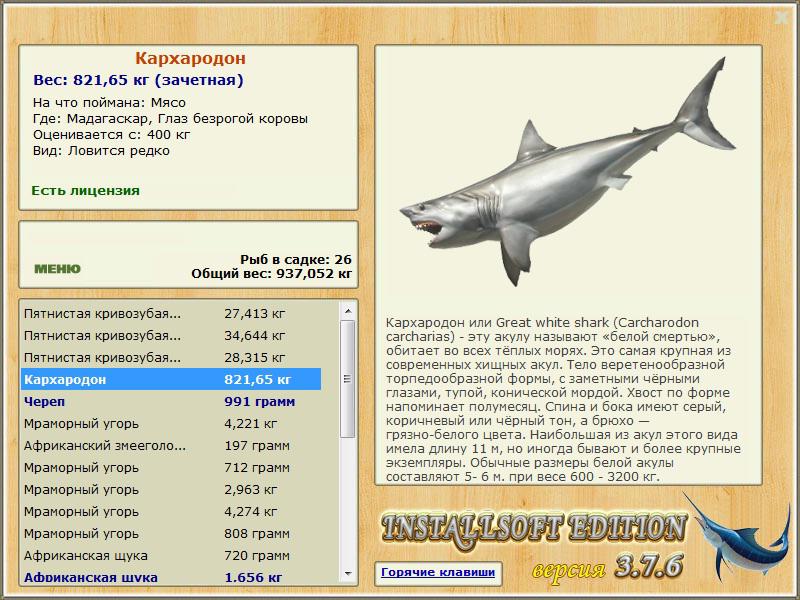This screenshot has height=600, width=800.
Task: Click the fish list scrollbar thumb
Action: click(x=348, y=379)
